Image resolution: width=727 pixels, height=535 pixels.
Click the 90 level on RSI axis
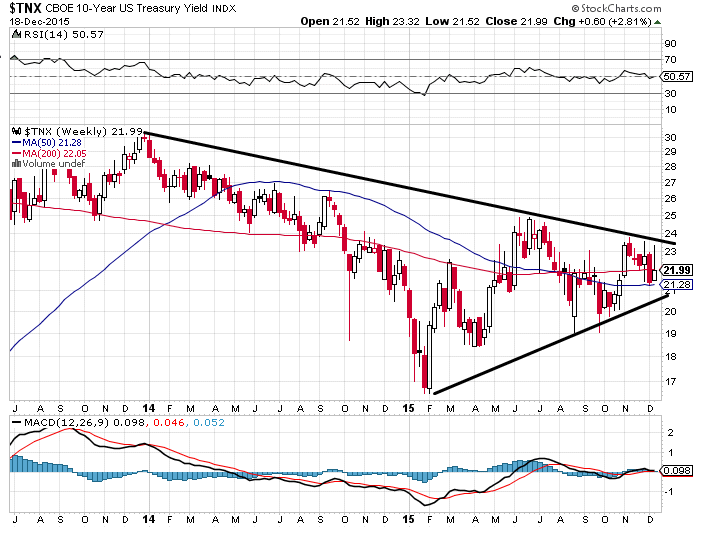pos(670,44)
